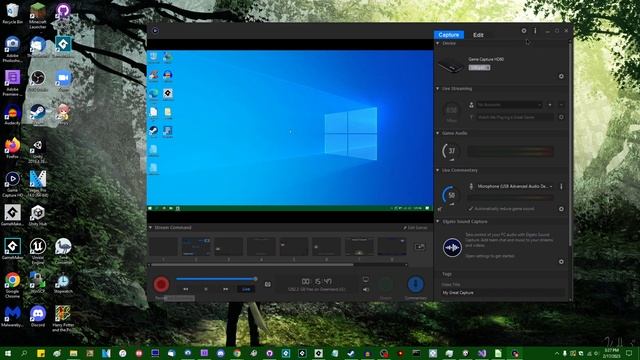640x360 pixels.
Task: Open the info menu in title bar
Action: pyautogui.click(x=535, y=31)
